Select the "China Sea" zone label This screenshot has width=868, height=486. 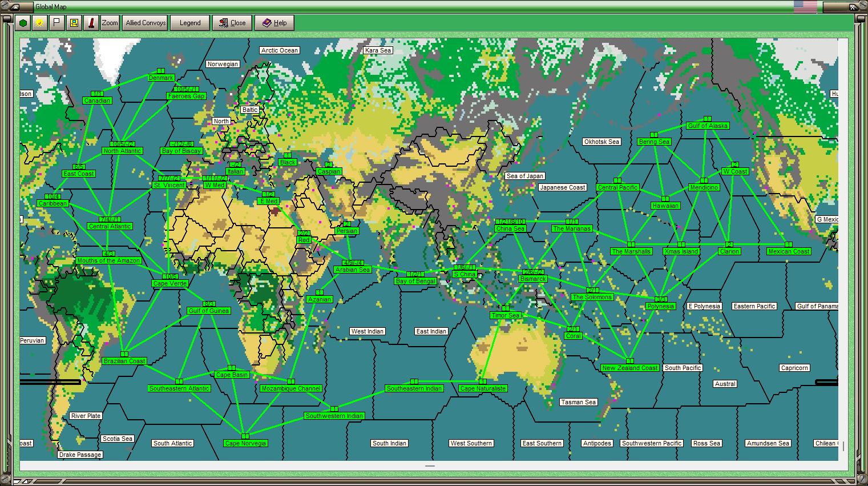point(510,228)
